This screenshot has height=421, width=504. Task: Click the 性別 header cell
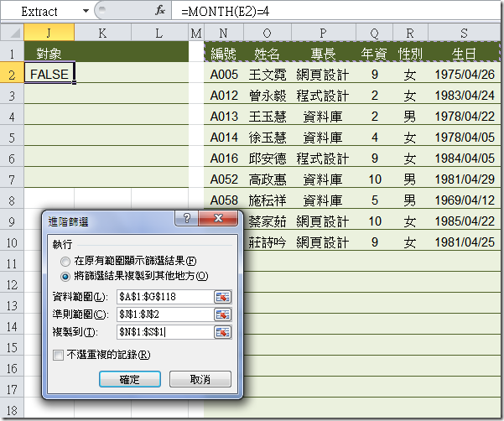pos(410,53)
